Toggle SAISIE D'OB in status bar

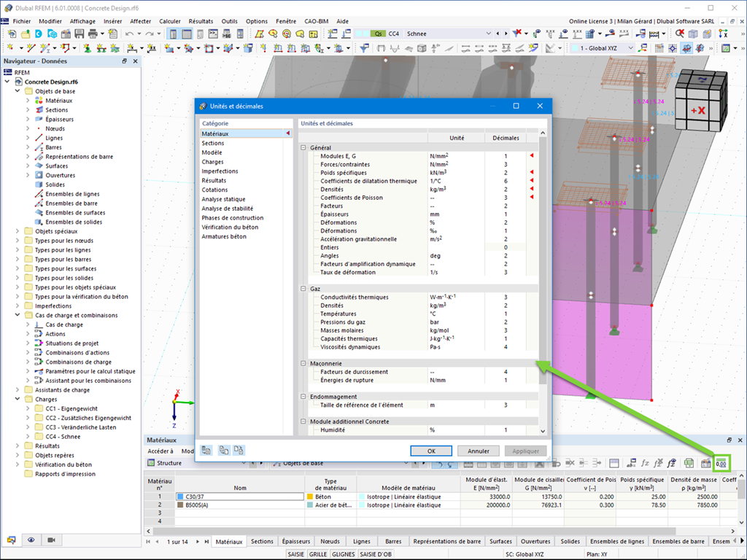[376, 554]
